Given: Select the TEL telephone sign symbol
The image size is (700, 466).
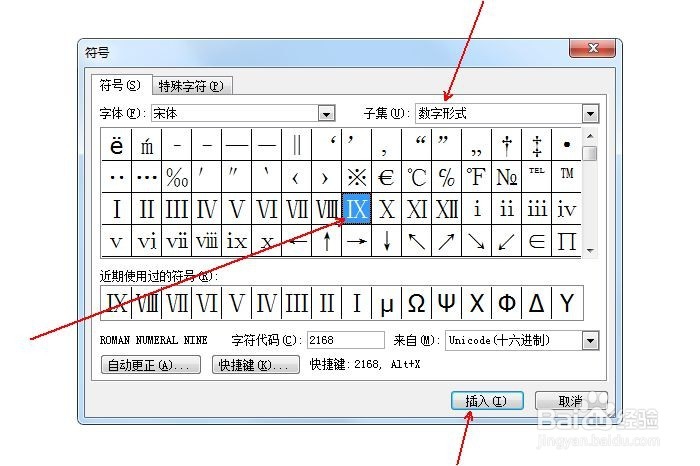Looking at the screenshot, I should click(x=537, y=177).
